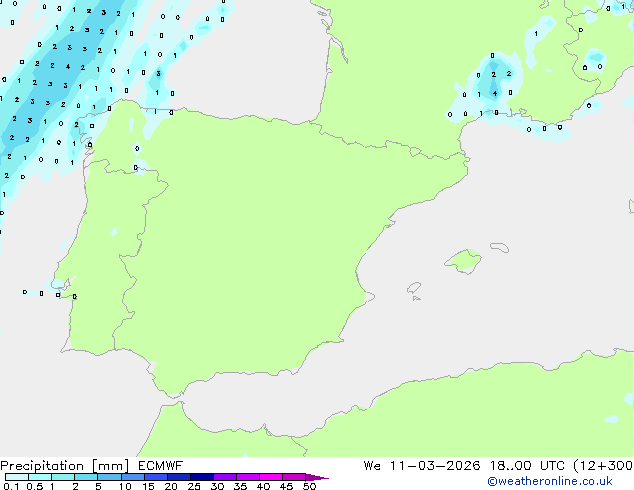Select the 'Precipitation [mm]' title label
Viewport: 634px width, 490px height.
point(64,466)
